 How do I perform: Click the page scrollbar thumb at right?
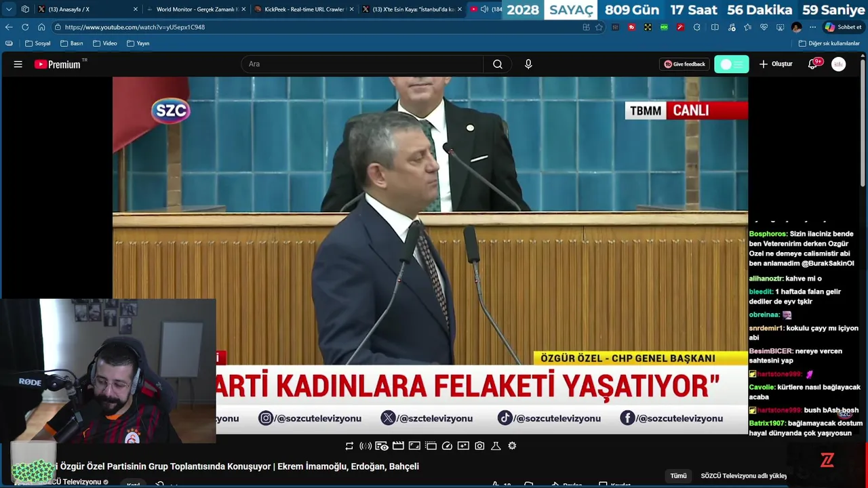(x=864, y=122)
